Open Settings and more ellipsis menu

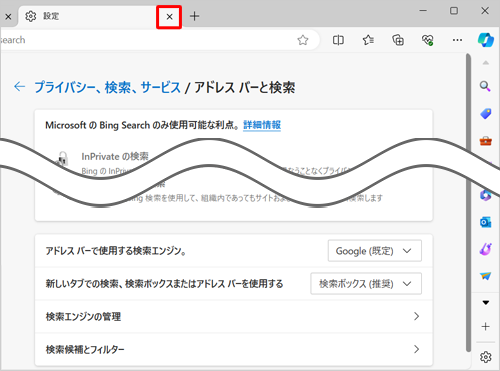tap(457, 40)
